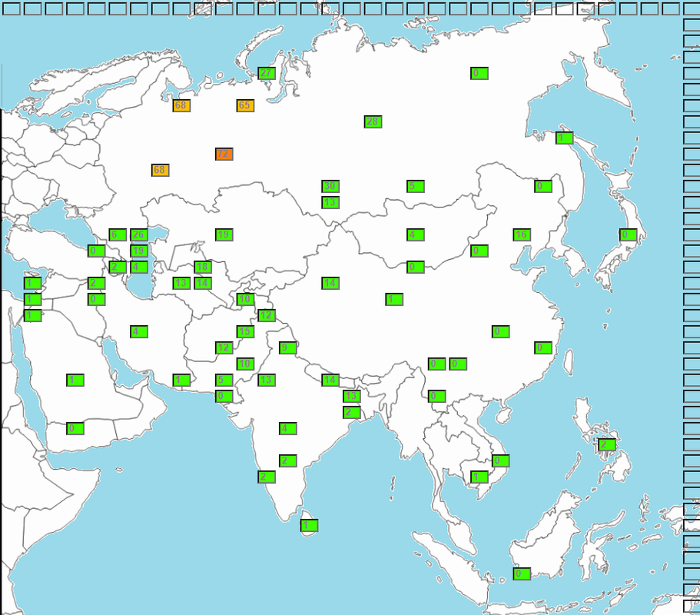Select the 0 marker in Turkey

click(97, 251)
